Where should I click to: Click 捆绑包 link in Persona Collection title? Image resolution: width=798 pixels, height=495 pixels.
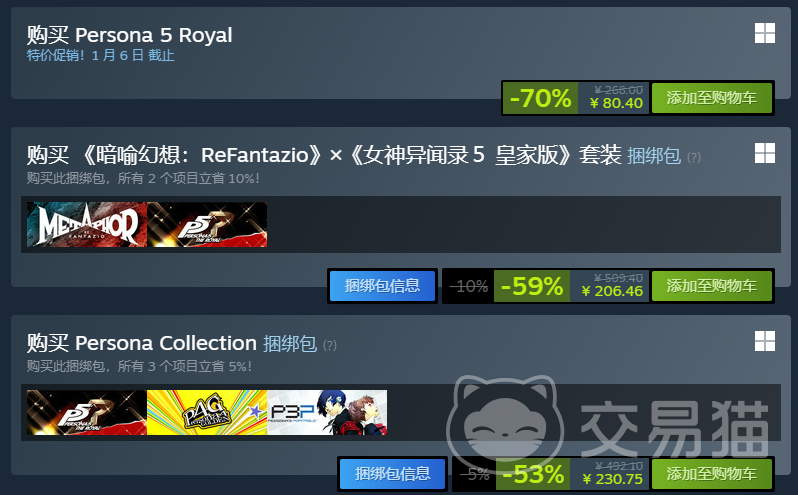290,344
